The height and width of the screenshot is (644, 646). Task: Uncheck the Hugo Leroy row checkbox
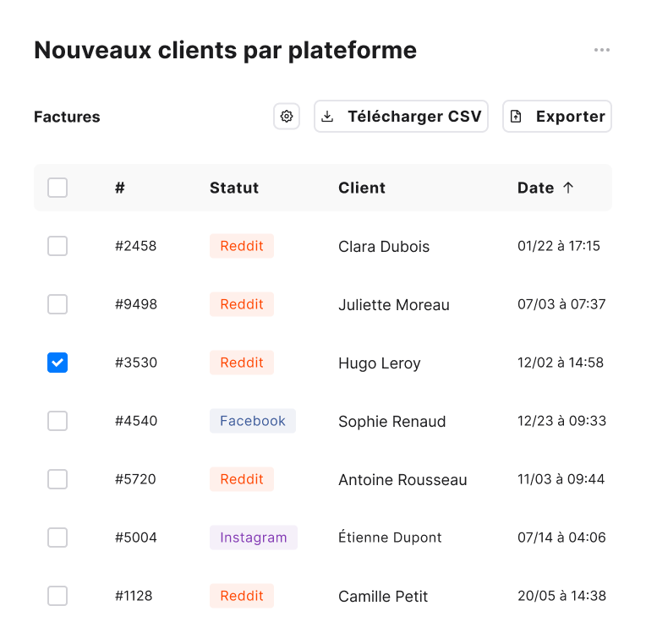pos(57,363)
